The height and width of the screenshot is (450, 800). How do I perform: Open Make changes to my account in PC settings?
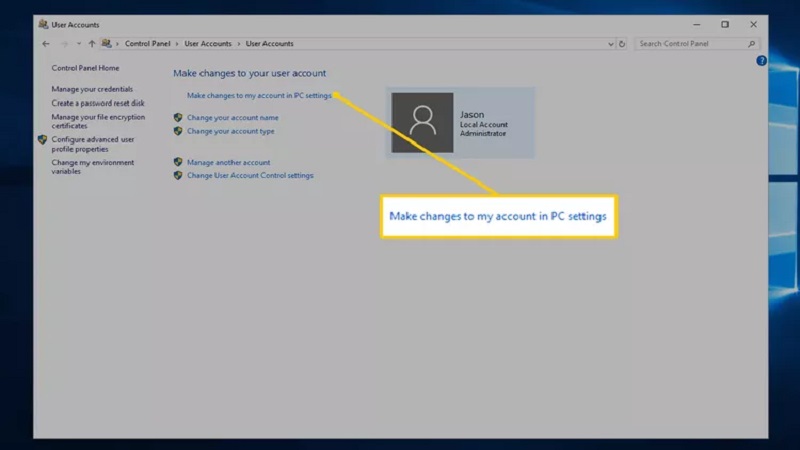pos(259,95)
